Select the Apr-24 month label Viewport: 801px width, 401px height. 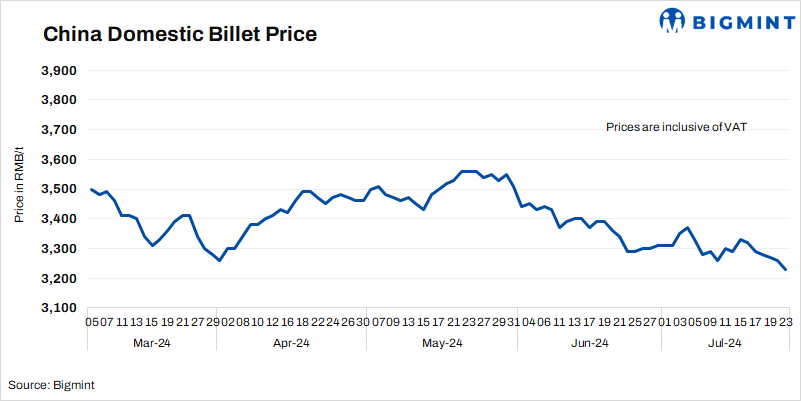coord(291,343)
